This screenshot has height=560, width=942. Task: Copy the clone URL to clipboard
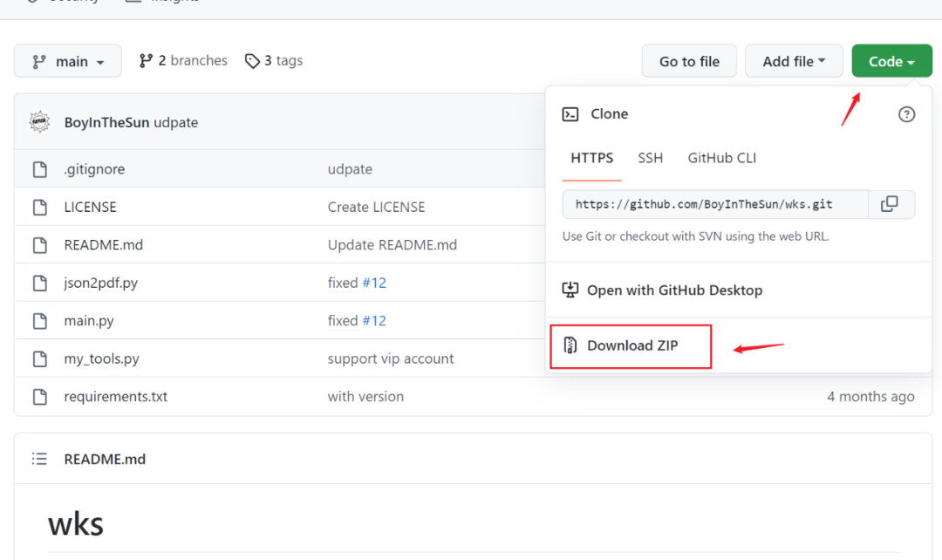pos(890,204)
